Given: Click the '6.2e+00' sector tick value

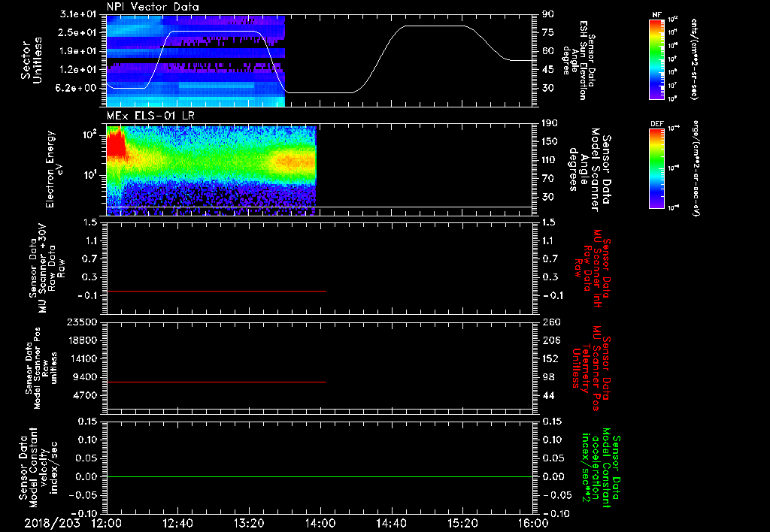Looking at the screenshot, I should click(77, 88).
